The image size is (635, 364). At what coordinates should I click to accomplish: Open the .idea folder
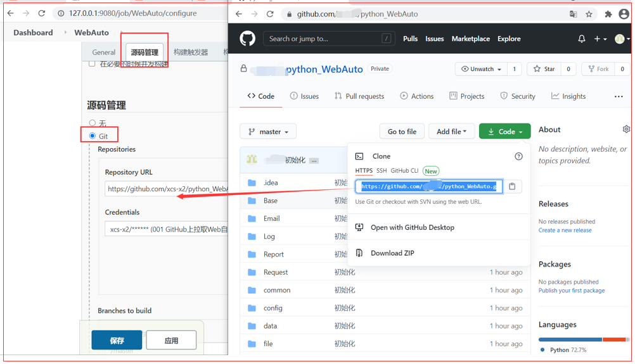[x=271, y=183]
